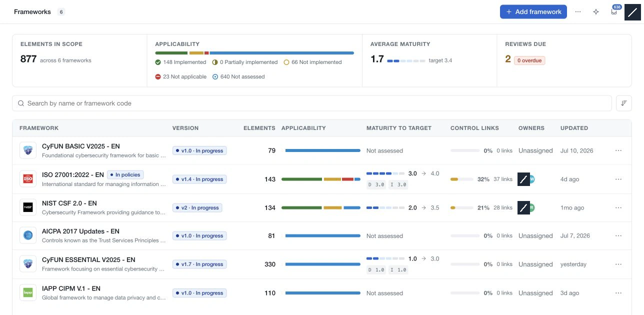This screenshot has width=644, height=315.
Task: Sort by the Version column header
Action: [185, 128]
